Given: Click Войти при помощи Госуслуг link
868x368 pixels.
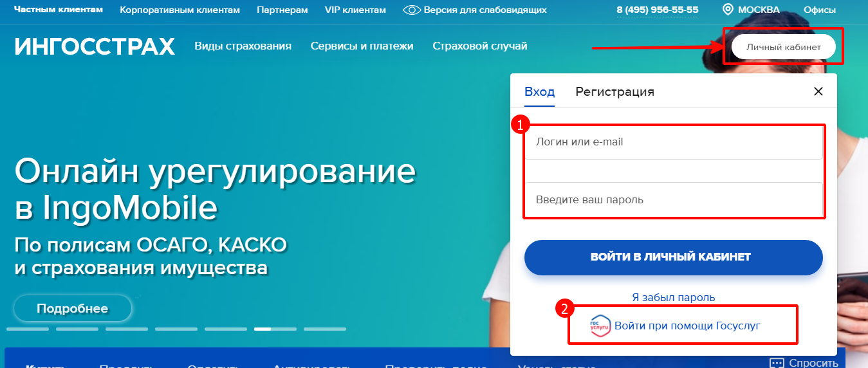Looking at the screenshot, I should [687, 326].
